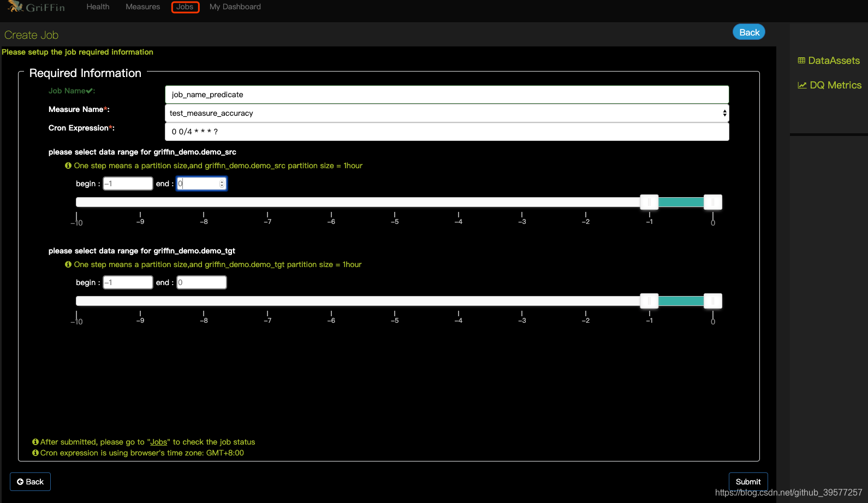
Task: Click the 'Create Job' page title
Action: 32,35
